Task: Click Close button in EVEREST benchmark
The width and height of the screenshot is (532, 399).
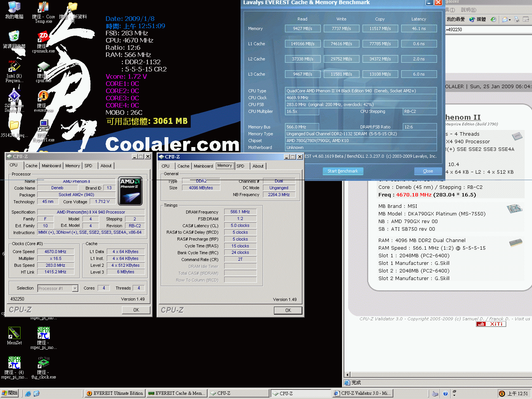Action: pyautogui.click(x=428, y=171)
